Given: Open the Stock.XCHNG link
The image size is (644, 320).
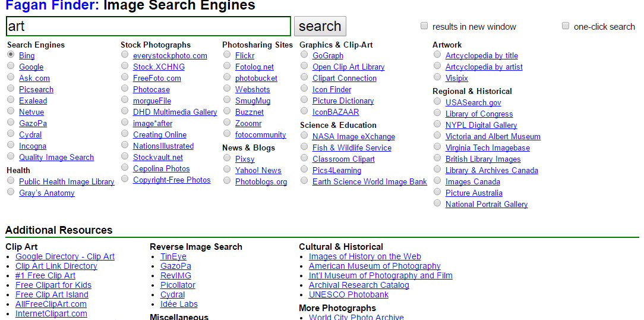Looking at the screenshot, I should point(159,67).
